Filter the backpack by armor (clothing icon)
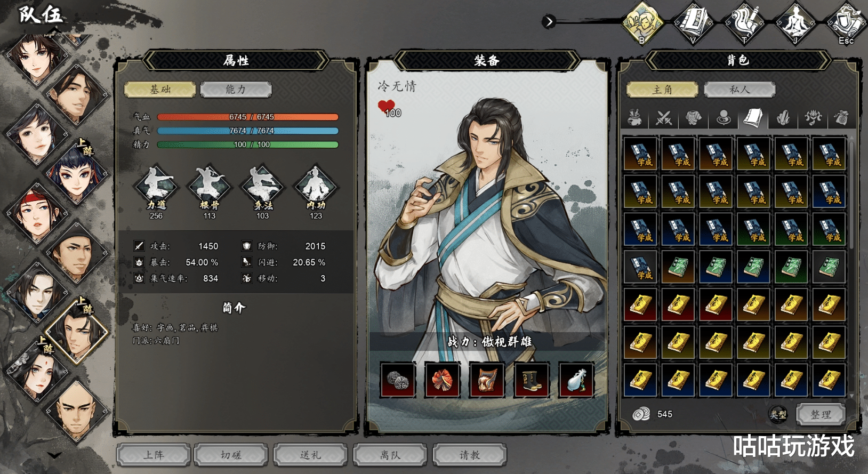Image resolution: width=868 pixels, height=474 pixels. tap(693, 117)
